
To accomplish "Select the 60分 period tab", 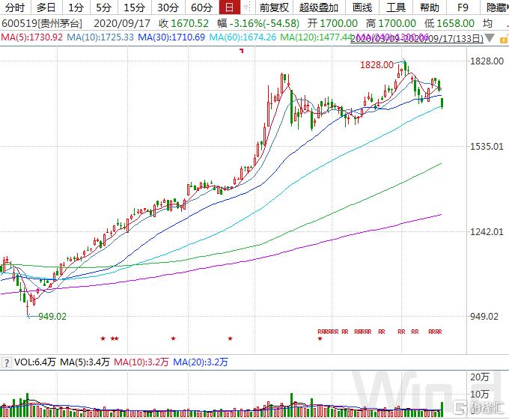I will coord(201,7).
